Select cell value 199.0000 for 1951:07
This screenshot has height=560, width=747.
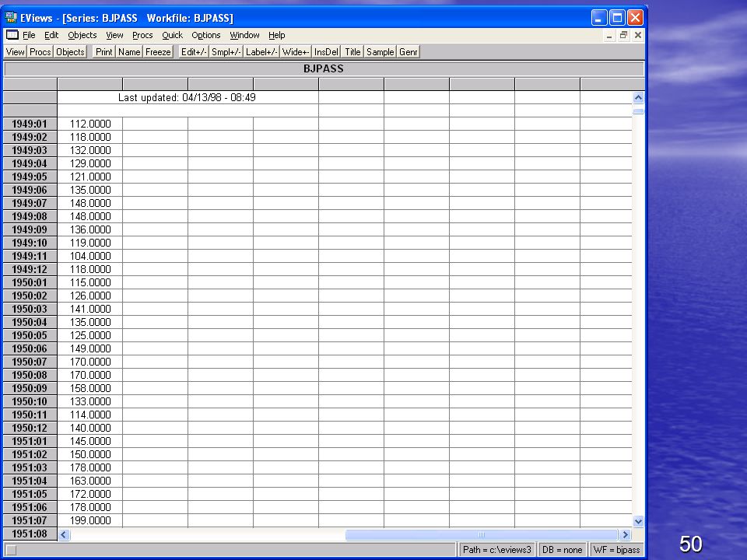[90, 520]
